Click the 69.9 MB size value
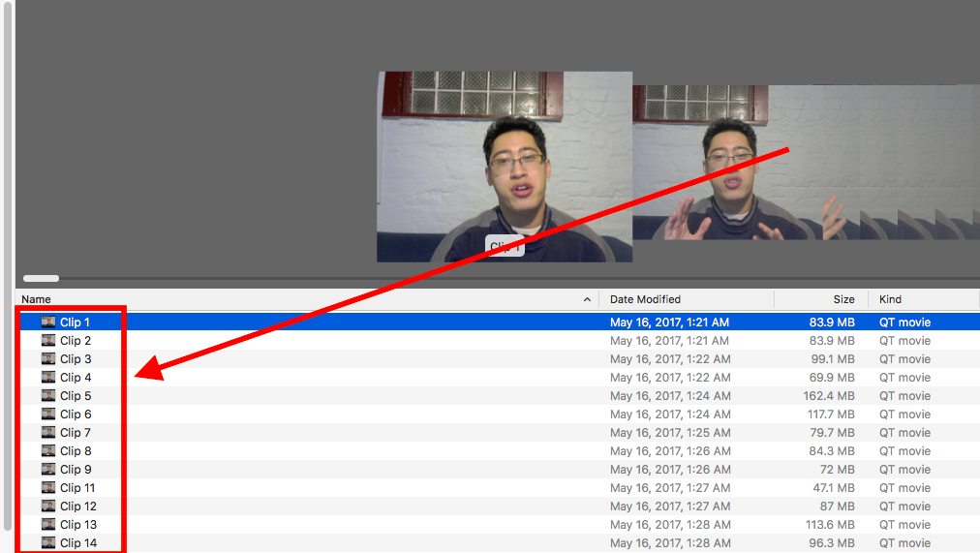 (832, 377)
